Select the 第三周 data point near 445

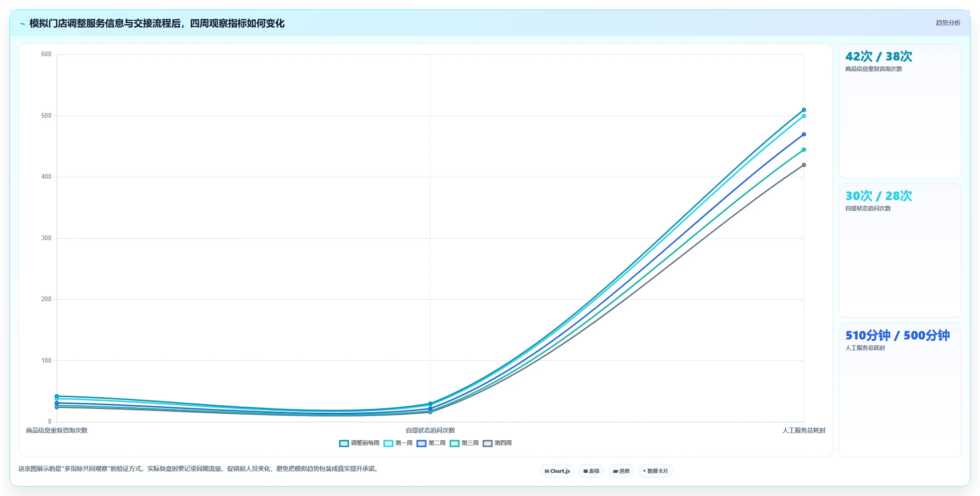804,150
